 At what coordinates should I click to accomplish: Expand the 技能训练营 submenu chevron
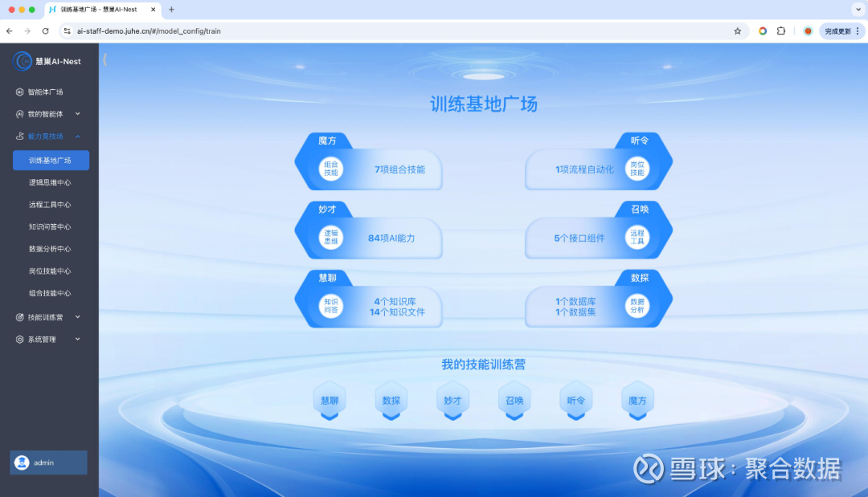tap(77, 317)
